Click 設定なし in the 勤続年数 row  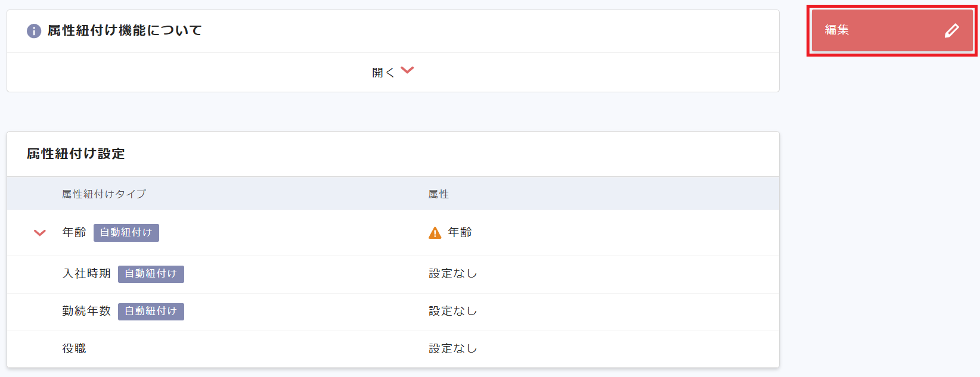coord(453,311)
